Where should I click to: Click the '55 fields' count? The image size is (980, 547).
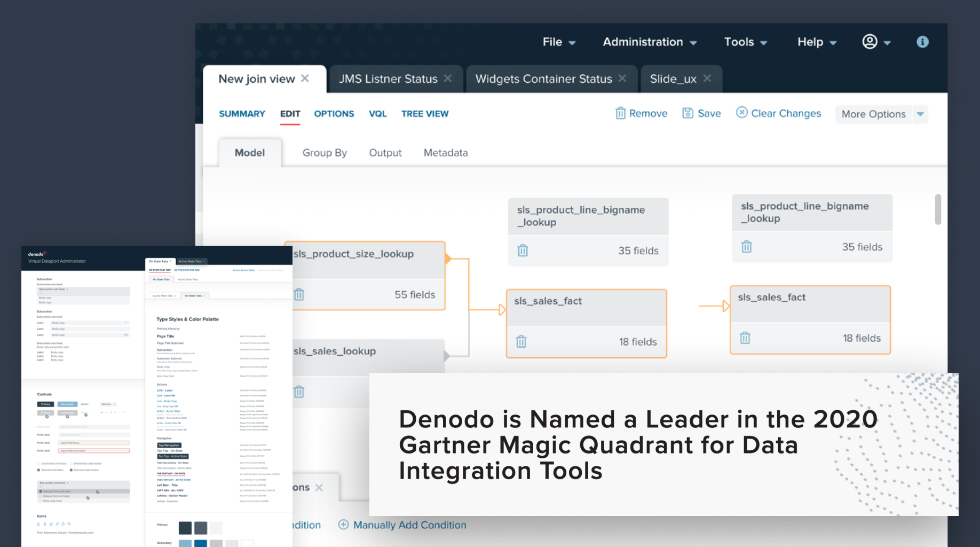pos(415,294)
